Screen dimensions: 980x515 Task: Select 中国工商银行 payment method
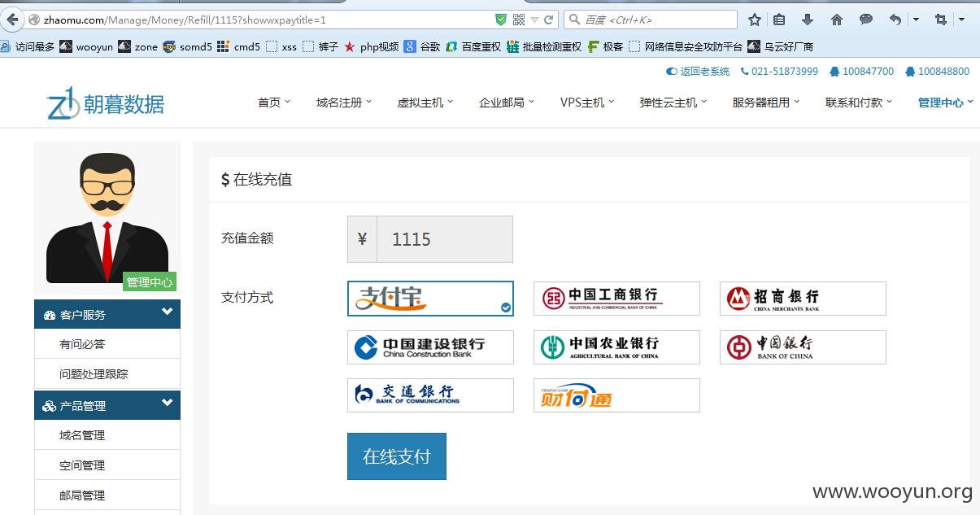[x=616, y=299]
